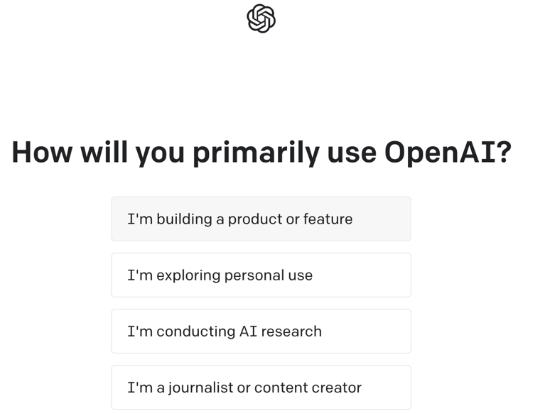
Task: Indicate you're a content creator
Action: coord(261,388)
